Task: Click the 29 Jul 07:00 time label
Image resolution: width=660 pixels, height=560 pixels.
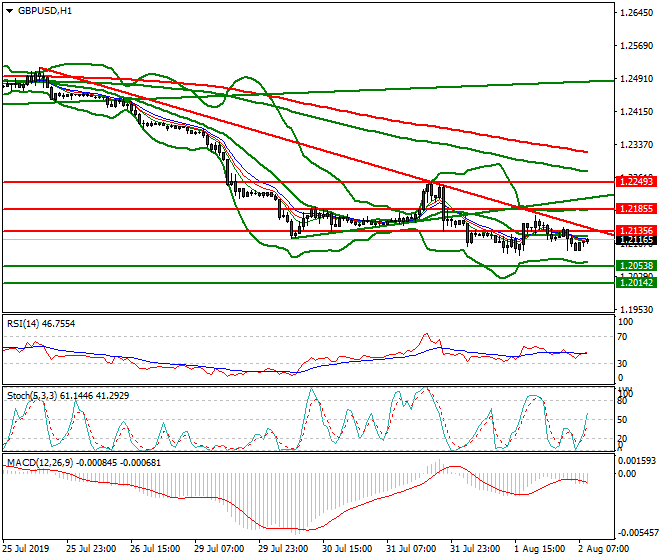Action: tap(219, 549)
